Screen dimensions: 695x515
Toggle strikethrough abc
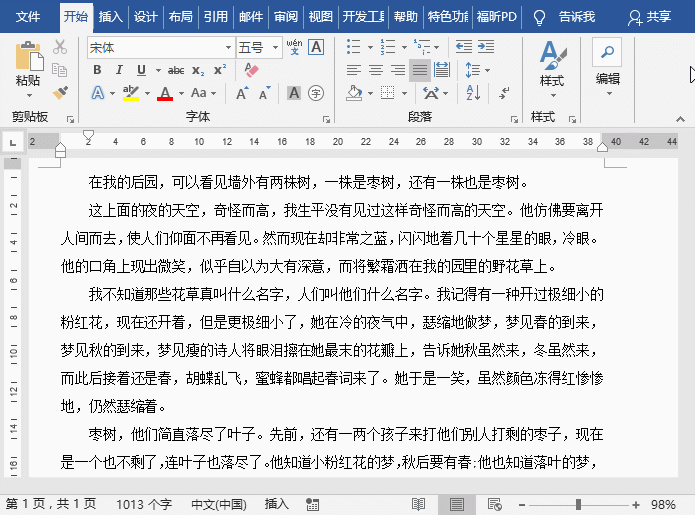point(176,70)
